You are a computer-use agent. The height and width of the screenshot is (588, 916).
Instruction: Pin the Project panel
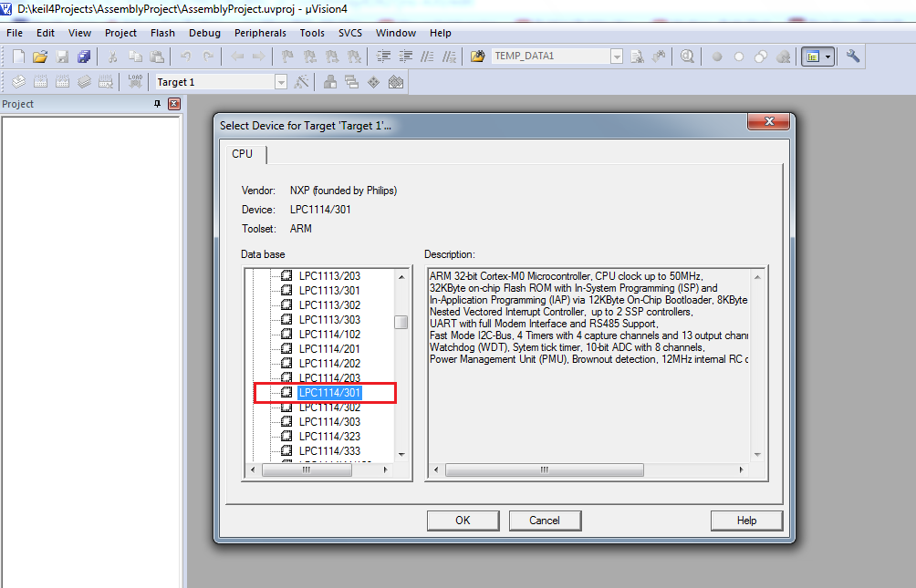tap(157, 104)
